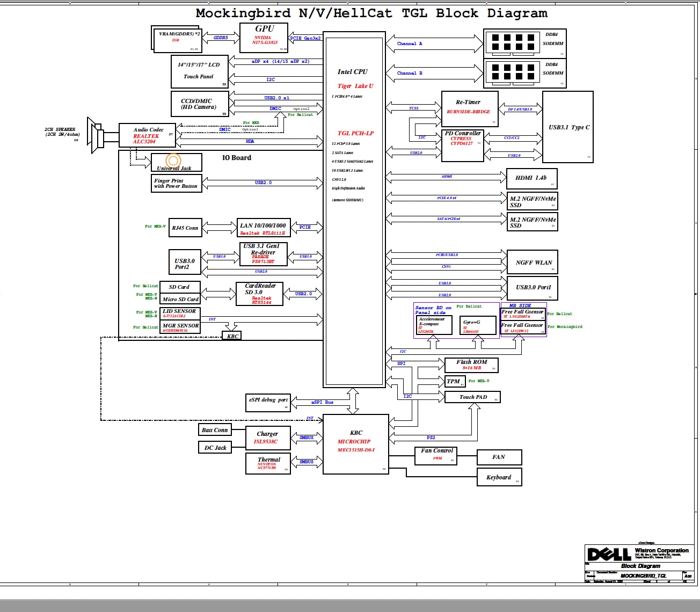Viewport: 700px width, 612px height.
Task: Click the Batt Conn block
Action: (215, 430)
